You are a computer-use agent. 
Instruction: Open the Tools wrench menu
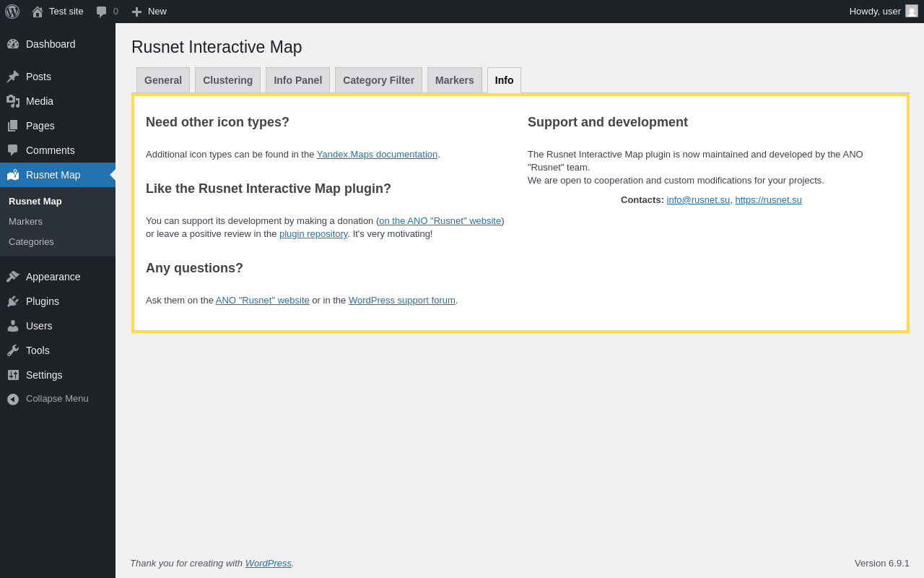click(13, 350)
